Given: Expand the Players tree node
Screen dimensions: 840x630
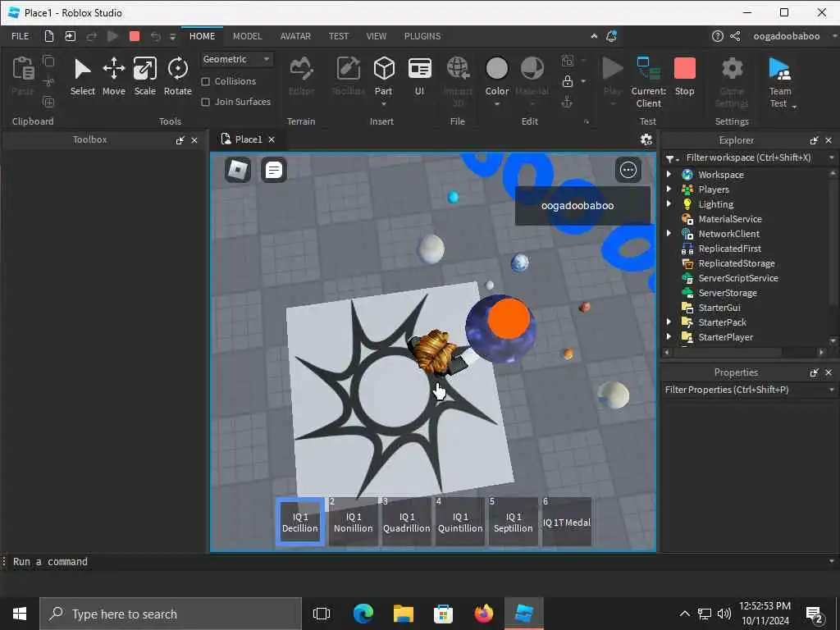Looking at the screenshot, I should coord(669,189).
